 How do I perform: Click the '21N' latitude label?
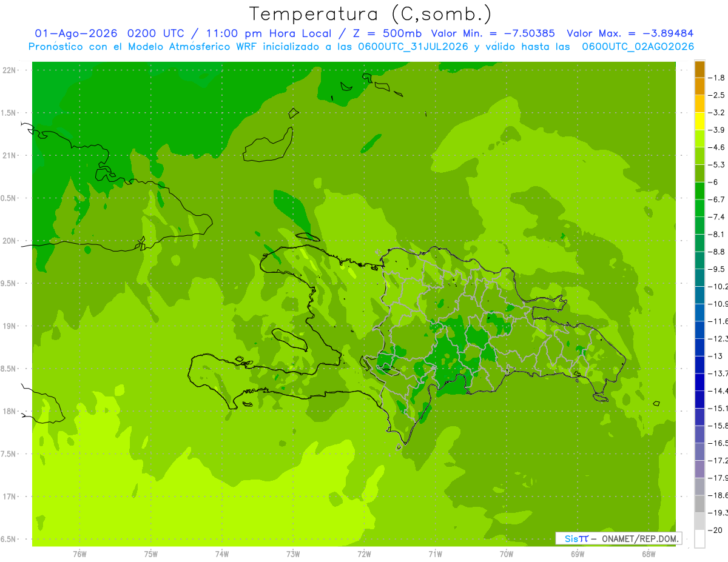click(x=10, y=156)
